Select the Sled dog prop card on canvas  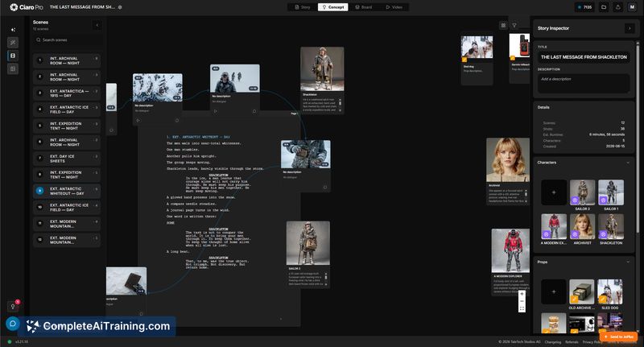tap(477, 60)
